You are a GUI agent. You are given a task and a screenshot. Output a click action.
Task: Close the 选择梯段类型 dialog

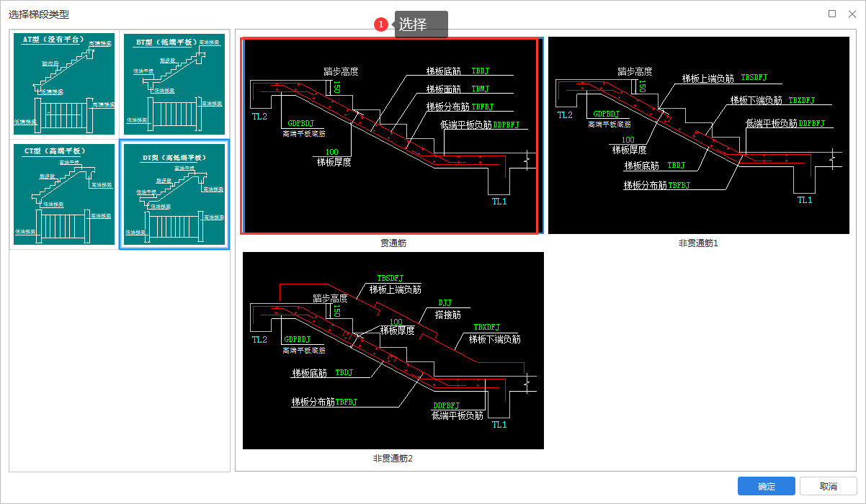coord(852,14)
